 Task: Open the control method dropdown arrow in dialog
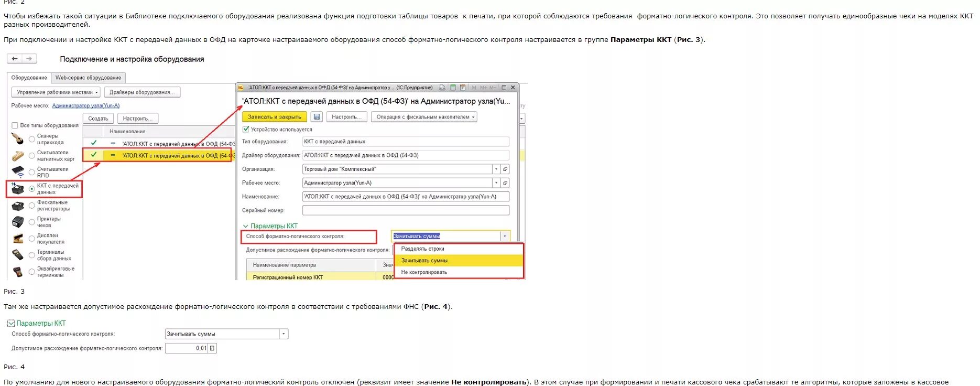tap(505, 236)
